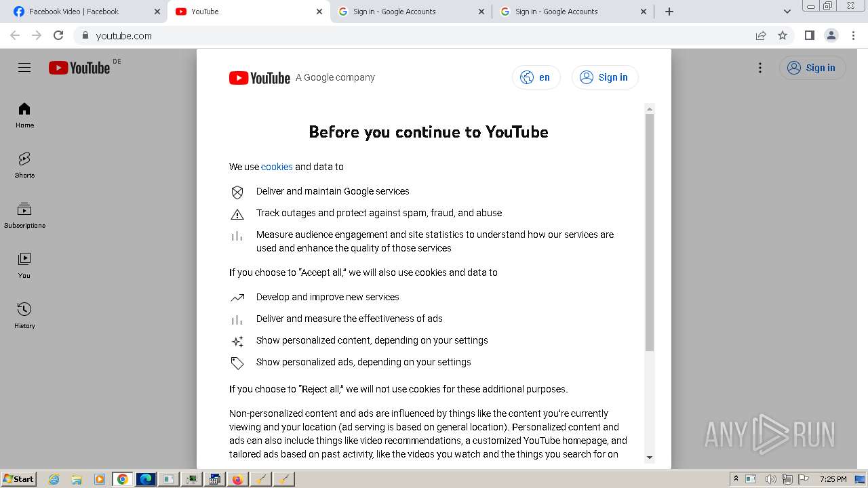Click 'Develop and improve new services' text
The image size is (868, 488).
pos(328,297)
